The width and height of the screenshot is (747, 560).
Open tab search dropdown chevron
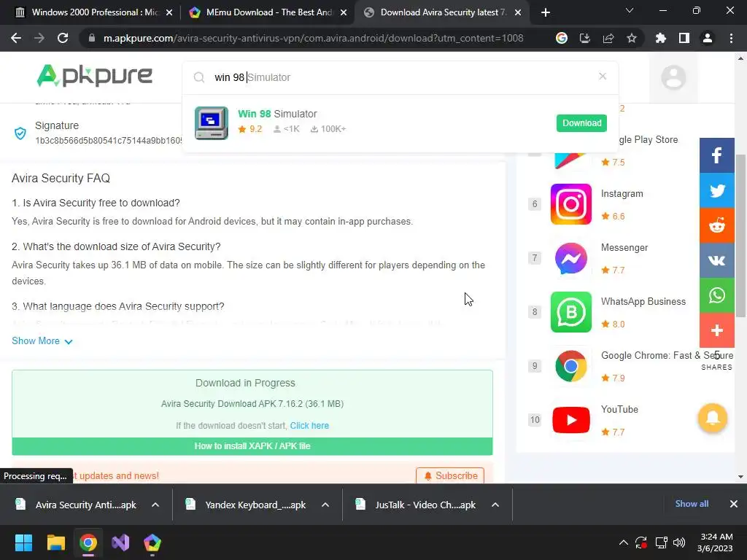[x=630, y=10]
